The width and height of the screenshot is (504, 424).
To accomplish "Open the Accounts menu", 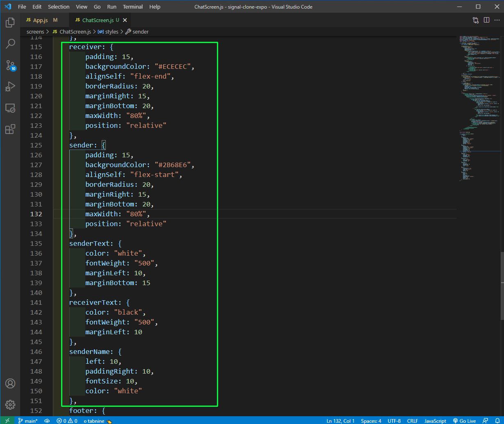I will coord(10,383).
